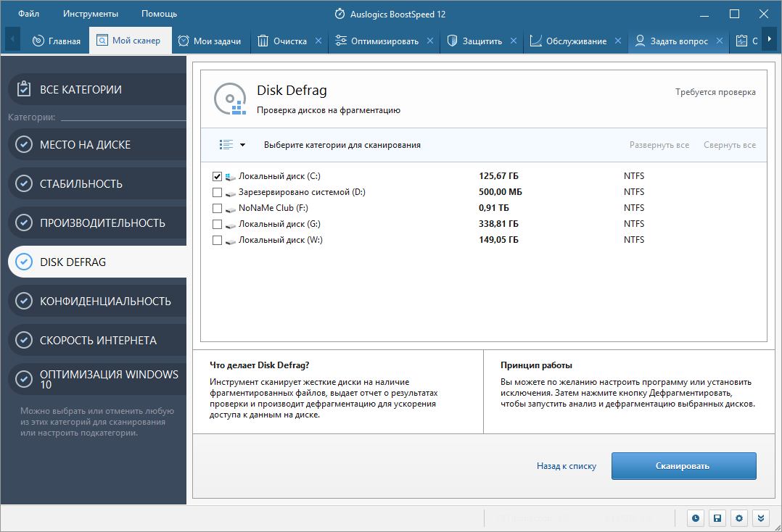Close the Оптимизировать tab
The image size is (782, 532).
(430, 41)
